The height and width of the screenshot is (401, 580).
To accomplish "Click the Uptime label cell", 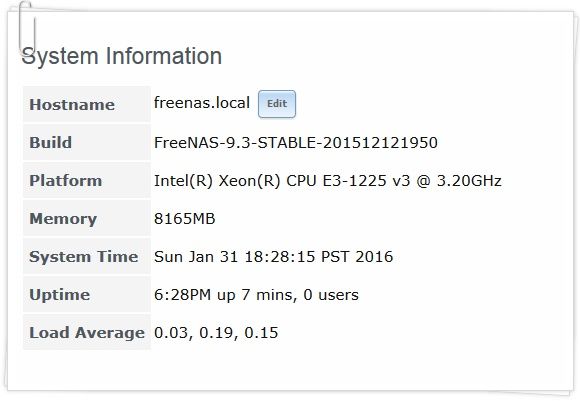I will 87,295.
